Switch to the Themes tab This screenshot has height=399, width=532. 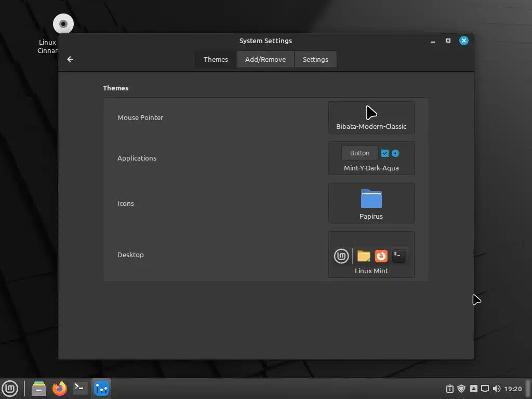[216, 59]
